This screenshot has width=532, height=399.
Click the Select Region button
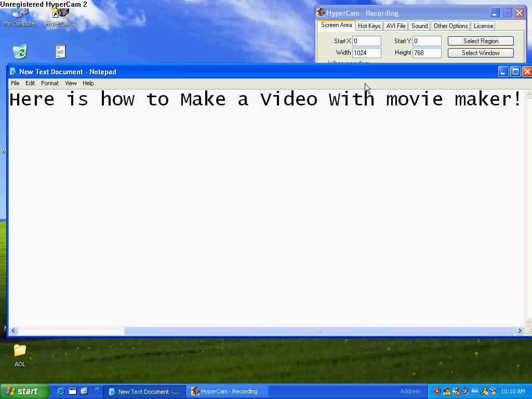pyautogui.click(x=481, y=41)
